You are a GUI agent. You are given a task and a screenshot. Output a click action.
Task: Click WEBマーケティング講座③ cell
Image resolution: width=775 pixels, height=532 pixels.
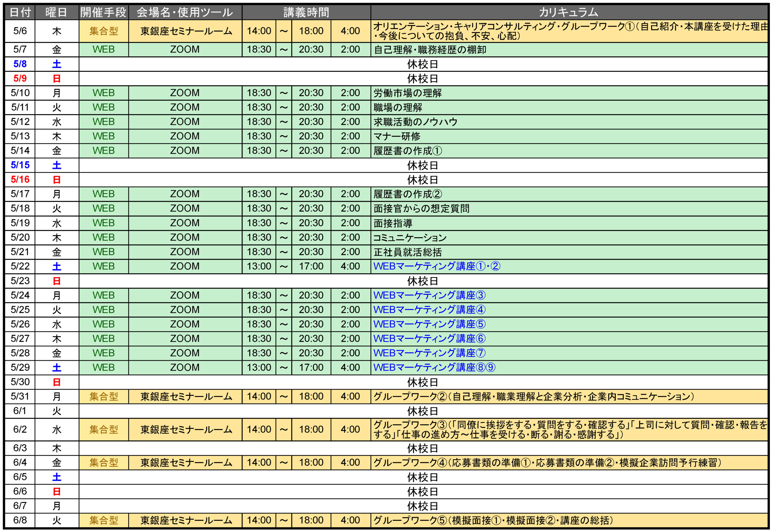[569, 295]
